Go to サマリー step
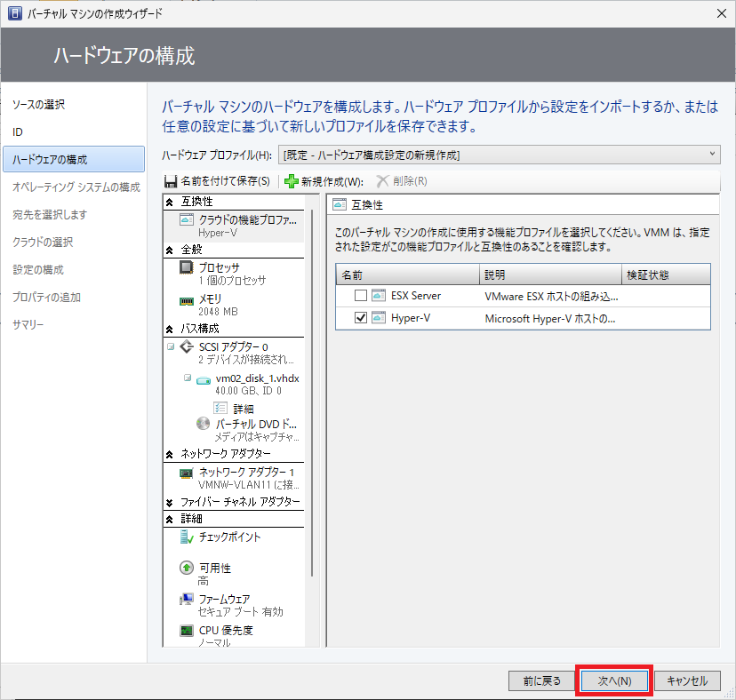 pyautogui.click(x=28, y=324)
